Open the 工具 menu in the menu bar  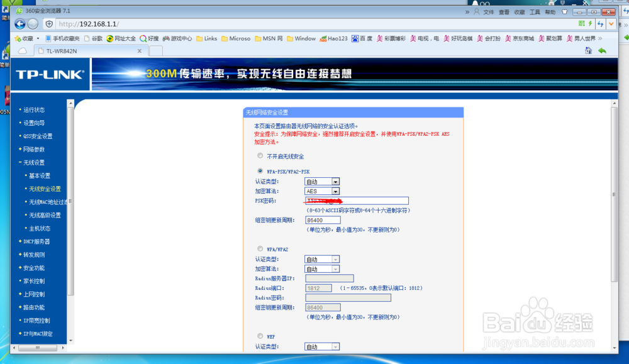tap(535, 11)
